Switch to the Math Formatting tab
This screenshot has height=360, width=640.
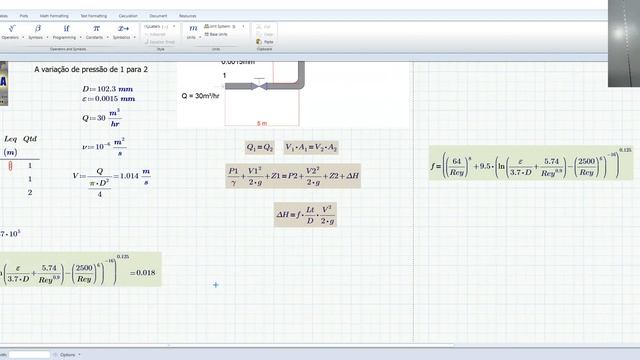54,16
